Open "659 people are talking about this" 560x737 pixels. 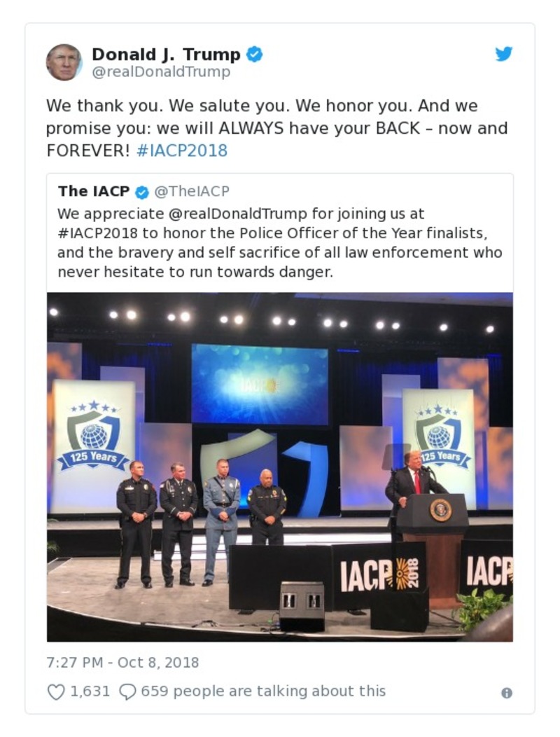click(x=263, y=691)
